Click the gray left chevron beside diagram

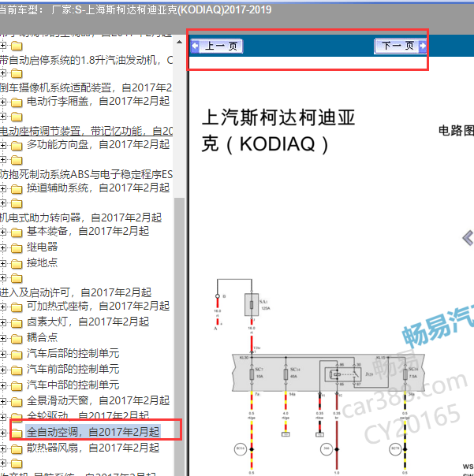pyautogui.click(x=468, y=238)
